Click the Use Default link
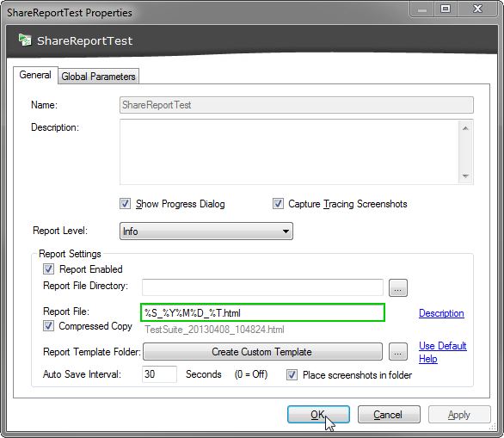This screenshot has height=438, width=504. pos(443,346)
